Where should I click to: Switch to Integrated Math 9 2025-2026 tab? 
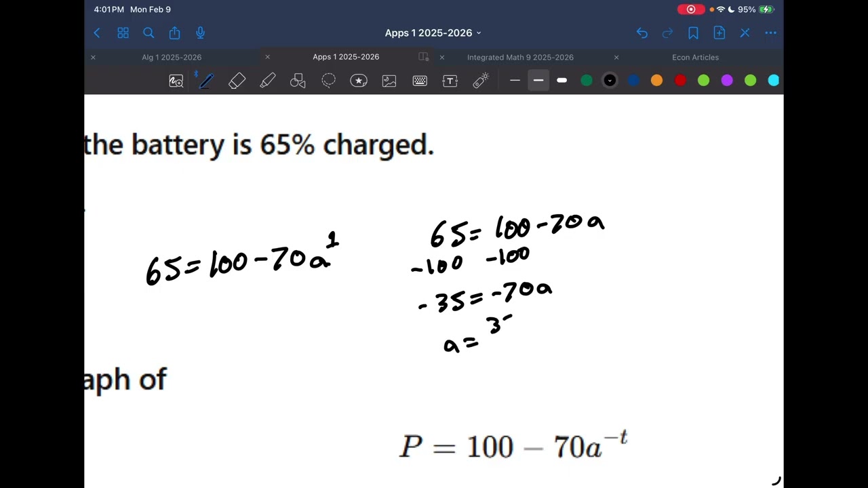tap(520, 57)
